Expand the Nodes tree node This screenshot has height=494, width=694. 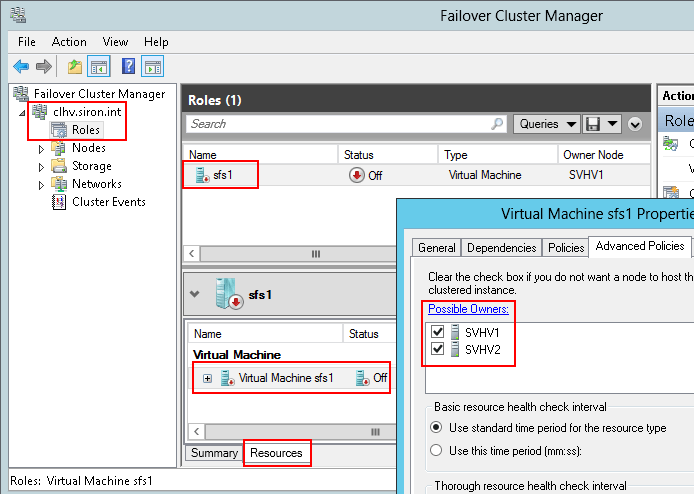41,149
